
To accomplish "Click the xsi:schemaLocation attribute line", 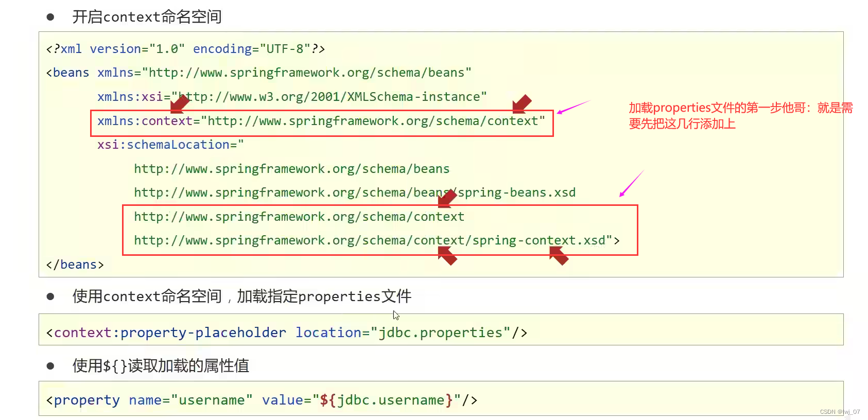I will click(x=170, y=145).
